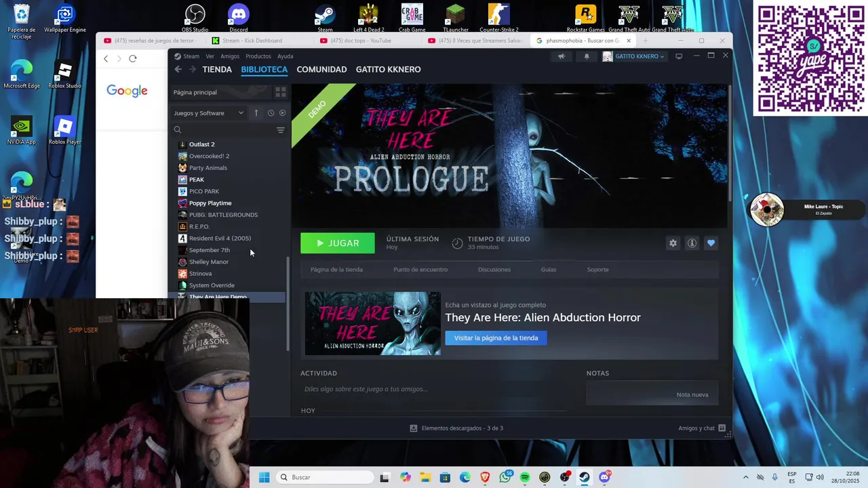
Task: Open Counter-Strike 2 desktop icon
Action: (x=498, y=18)
